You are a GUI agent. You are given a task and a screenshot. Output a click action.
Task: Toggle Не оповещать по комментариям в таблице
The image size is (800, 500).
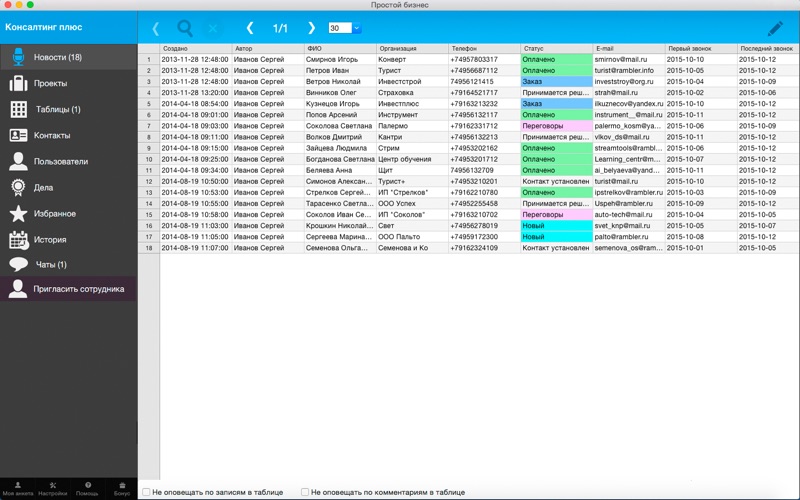coord(305,492)
